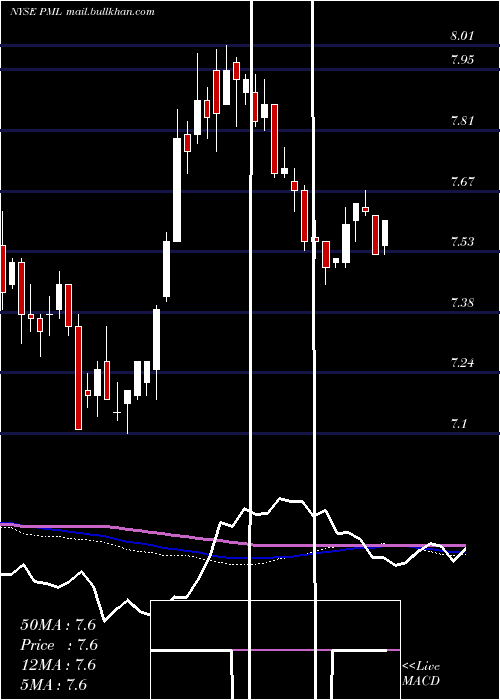Viewport: 500px width, 700px height.
Task: Click the 5MA : 7.6 readout
Action: 54,685
